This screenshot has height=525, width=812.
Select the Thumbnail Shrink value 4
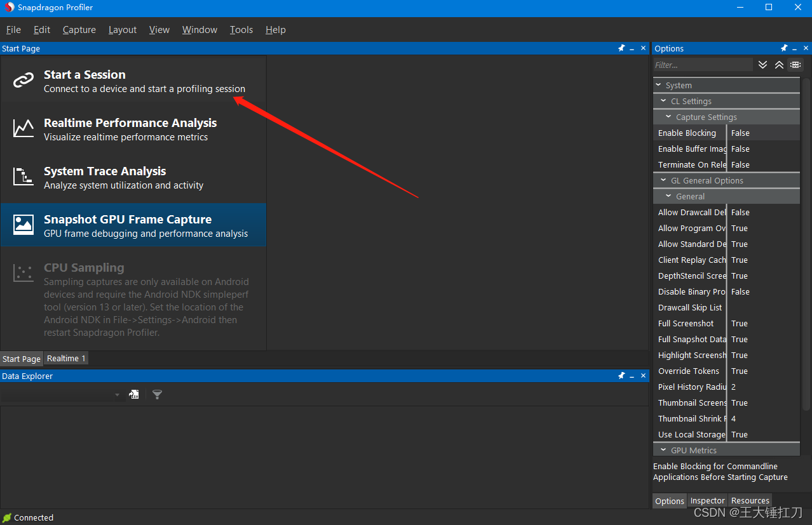(x=764, y=418)
